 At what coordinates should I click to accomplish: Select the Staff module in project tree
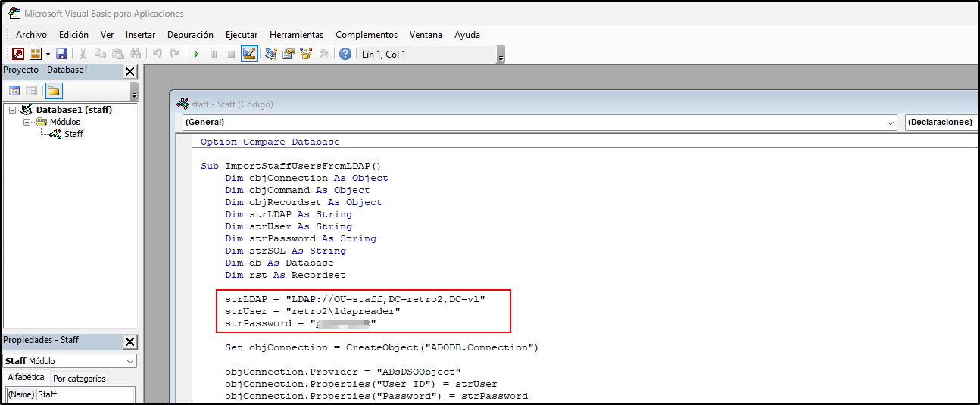pyautogui.click(x=73, y=134)
